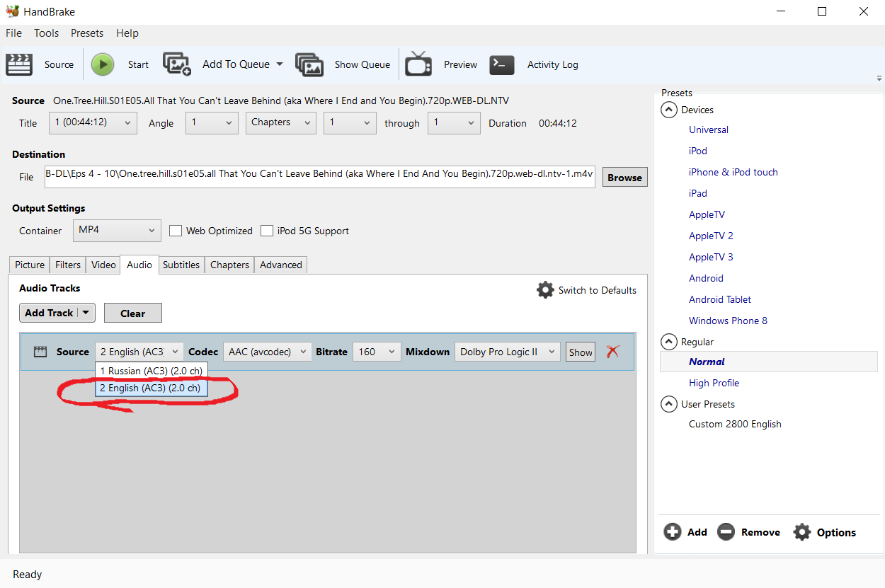Open the Show Queue stacked images icon
The width and height of the screenshot is (885, 588).
tap(309, 64)
